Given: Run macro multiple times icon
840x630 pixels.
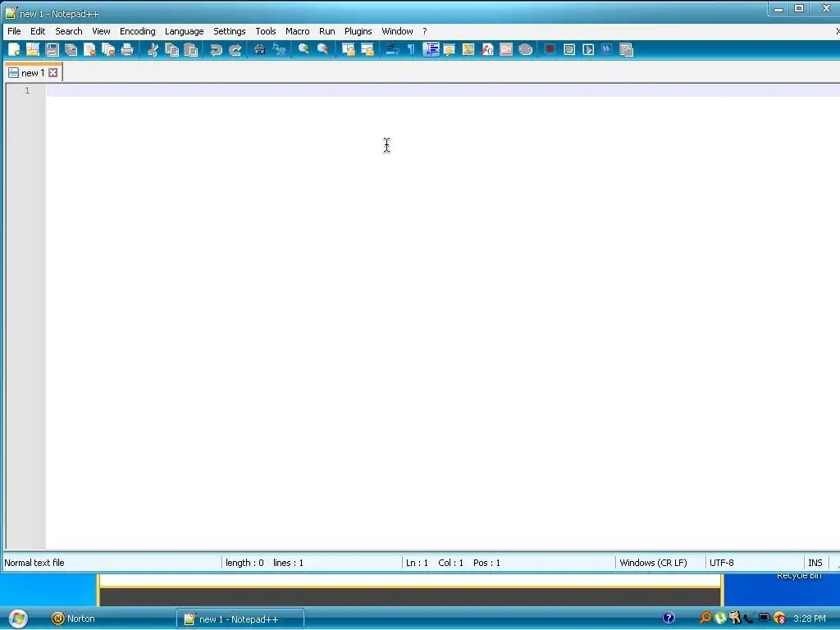Looking at the screenshot, I should pos(607,50).
